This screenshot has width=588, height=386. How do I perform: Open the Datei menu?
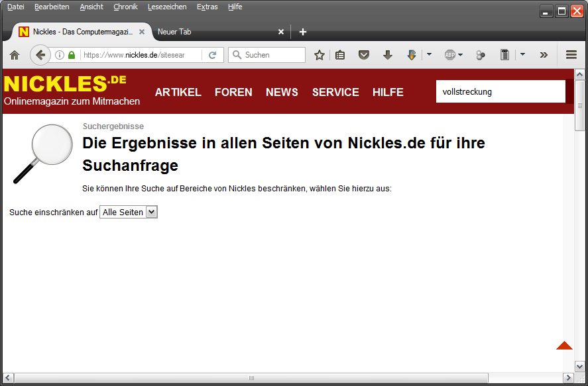(x=16, y=7)
